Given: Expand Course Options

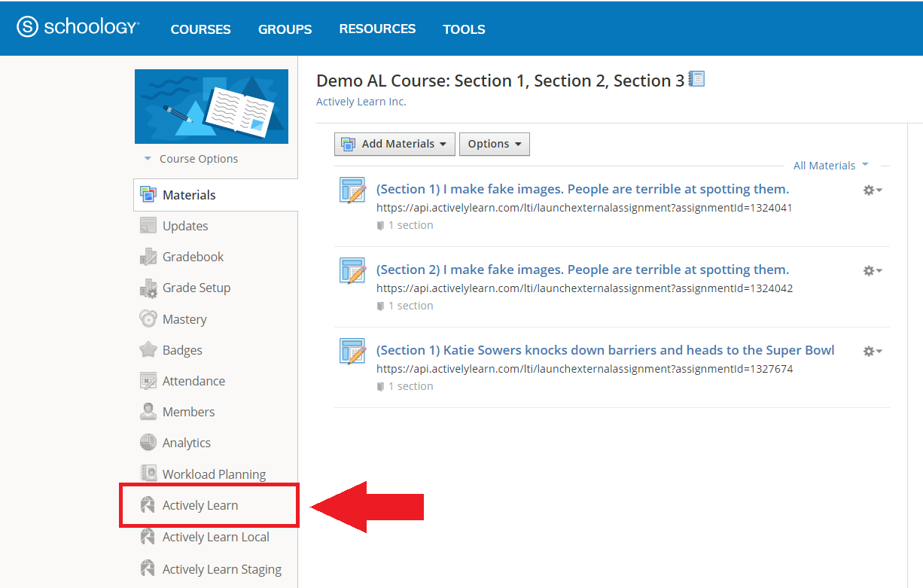Looking at the screenshot, I should tap(191, 159).
